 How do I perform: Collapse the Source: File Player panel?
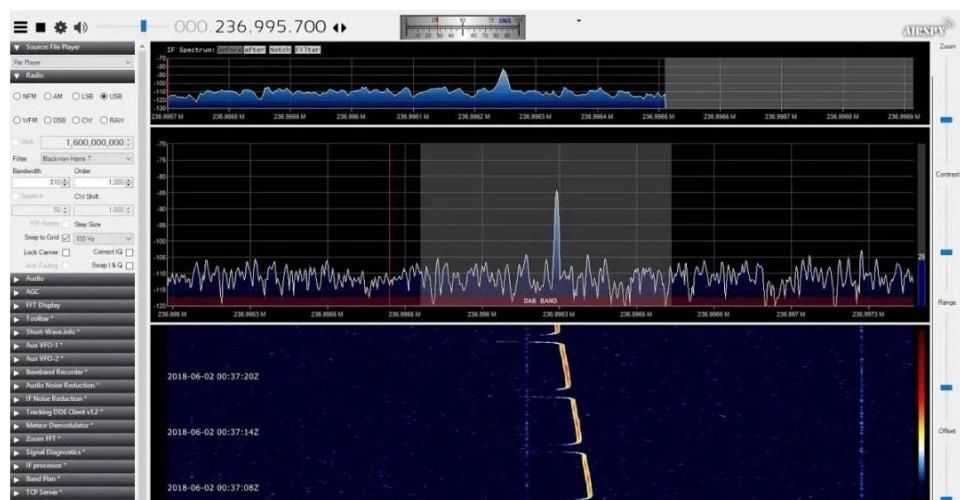(x=72, y=47)
